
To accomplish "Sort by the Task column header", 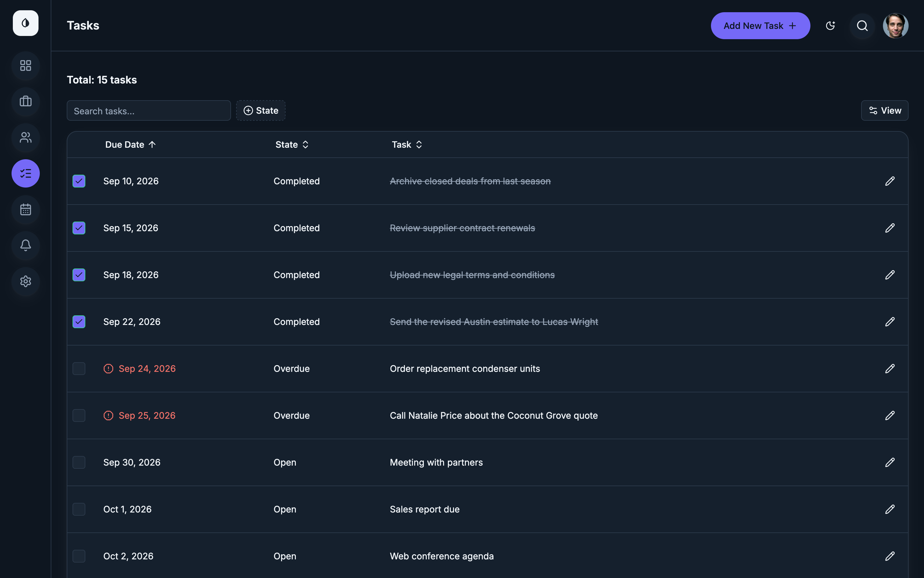I will click(x=406, y=144).
